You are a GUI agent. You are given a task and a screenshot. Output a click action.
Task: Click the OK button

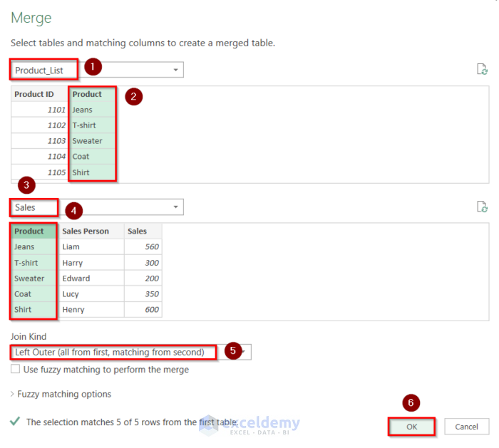[411, 427]
